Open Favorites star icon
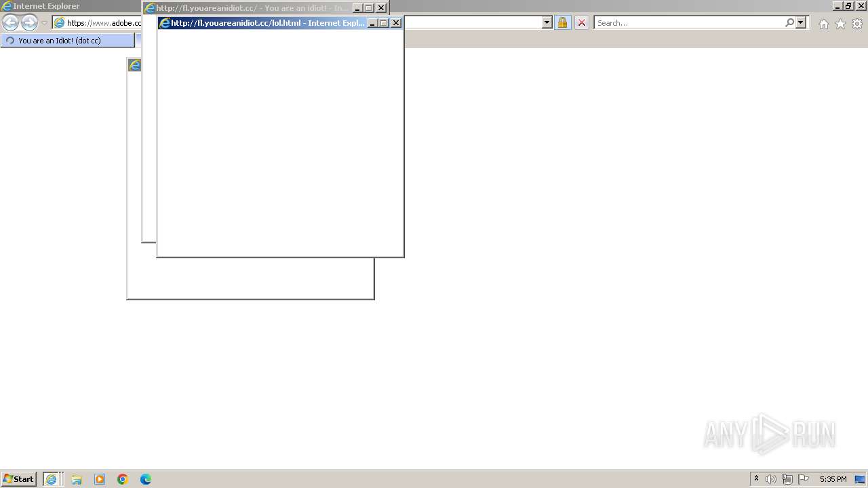This screenshot has width=868, height=488. [840, 24]
